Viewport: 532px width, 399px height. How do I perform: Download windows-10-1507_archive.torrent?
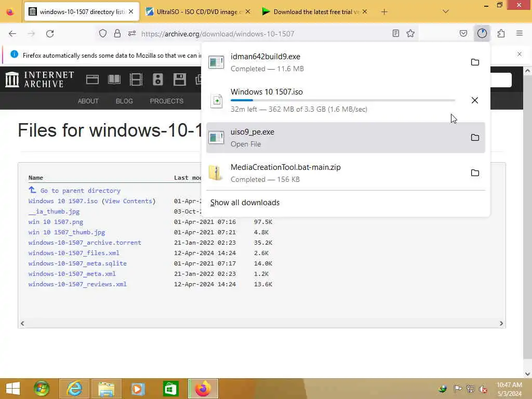click(x=85, y=243)
